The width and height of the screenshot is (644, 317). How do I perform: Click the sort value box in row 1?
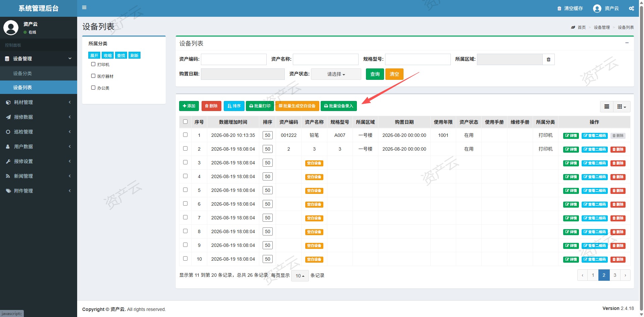pyautogui.click(x=267, y=136)
